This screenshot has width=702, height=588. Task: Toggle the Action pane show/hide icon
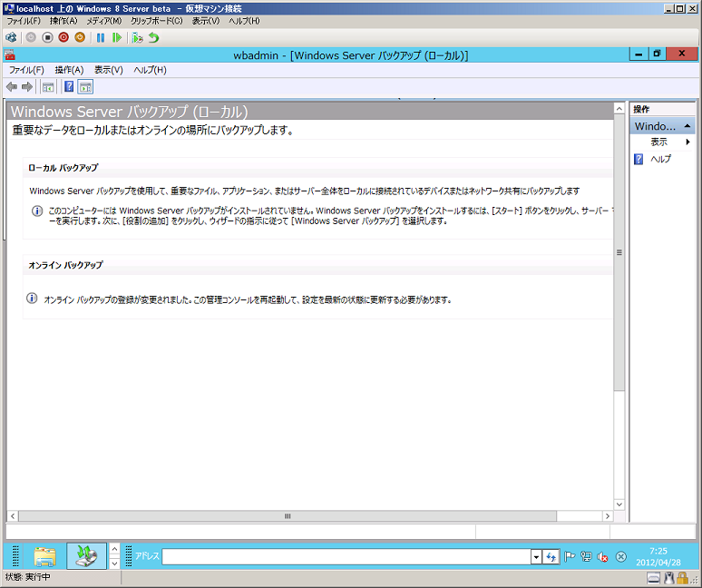[x=86, y=87]
